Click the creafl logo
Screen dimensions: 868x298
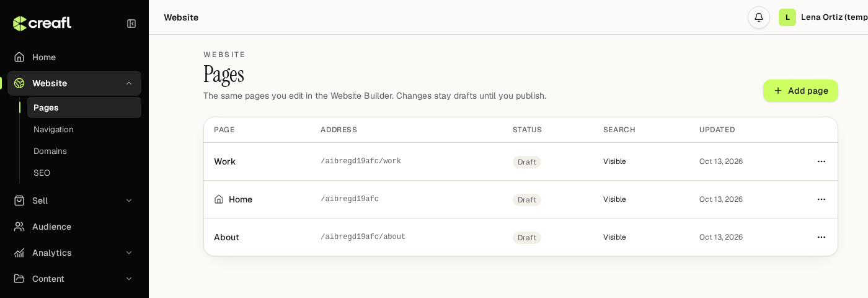[42, 23]
